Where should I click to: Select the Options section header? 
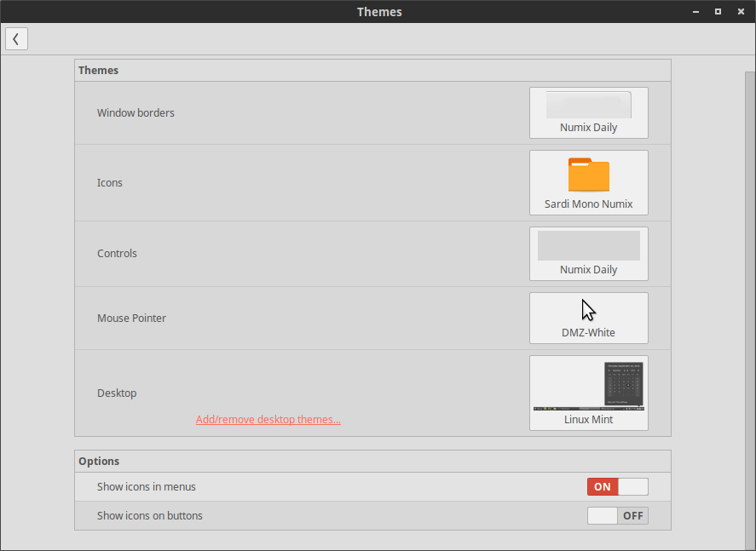click(99, 461)
